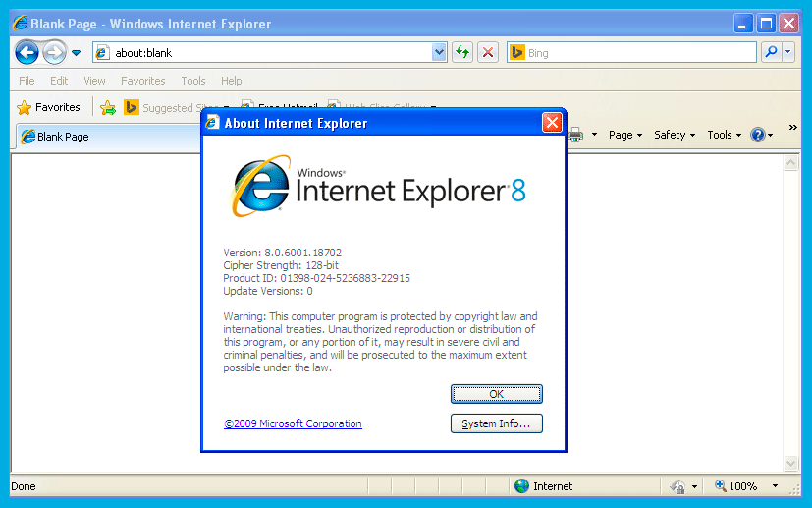Open security status dropdown in status bar
This screenshot has height=508, width=812.
pyautogui.click(x=694, y=486)
